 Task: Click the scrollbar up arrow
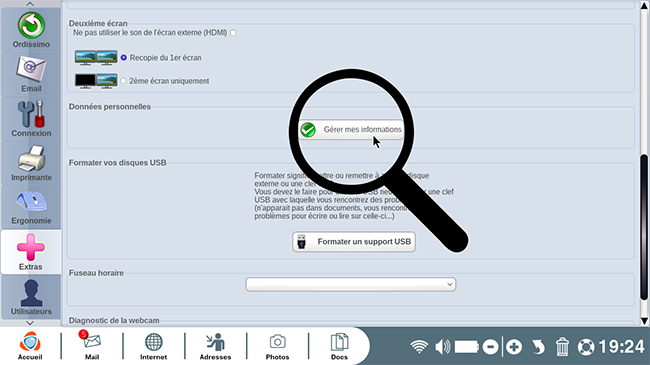pyautogui.click(x=644, y=6)
